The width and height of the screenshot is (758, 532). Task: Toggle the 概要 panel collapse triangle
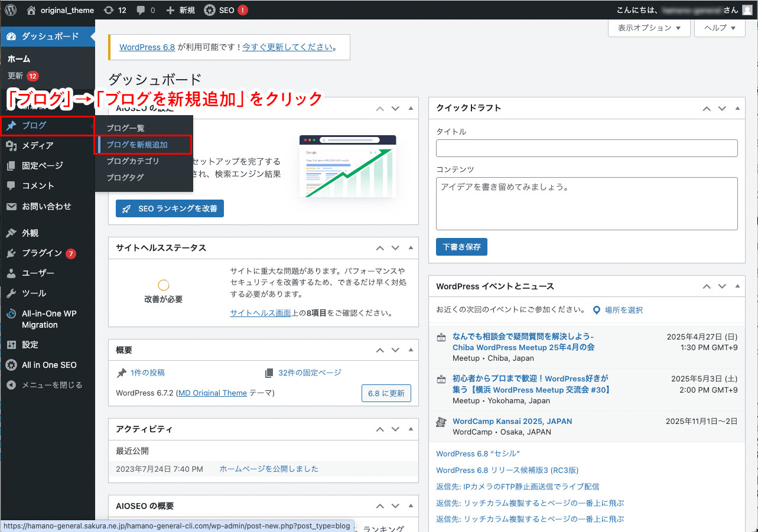tap(411, 350)
